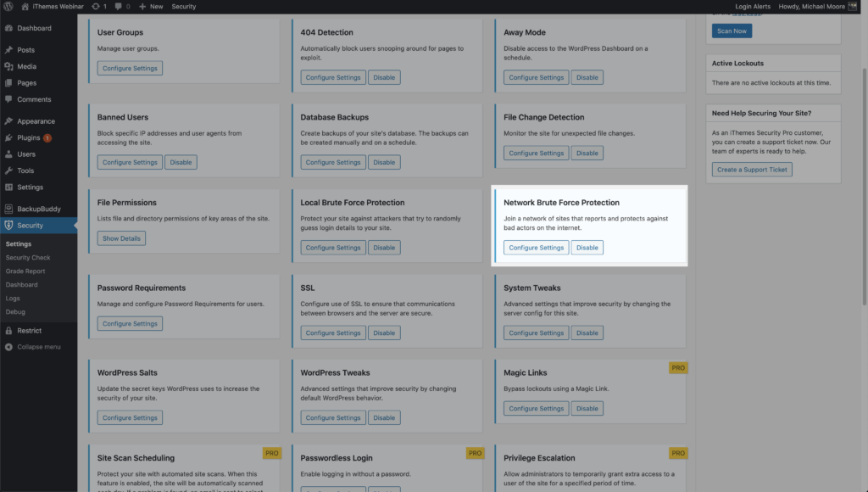868x492 pixels.
Task: Configure Settings for File Change Detection
Action: click(x=537, y=153)
